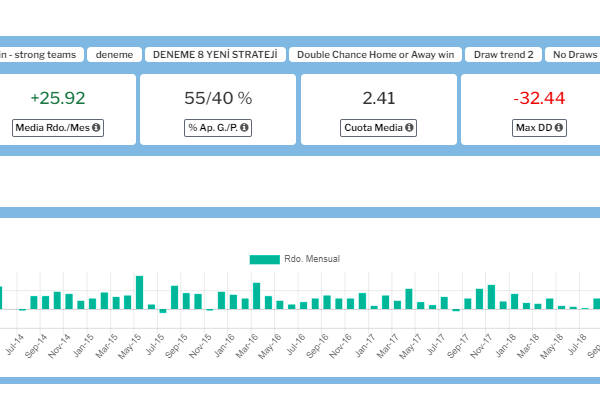The height and width of the screenshot is (394, 600).
Task: Click the Rdo. Mensual legend text
Action: point(312,259)
